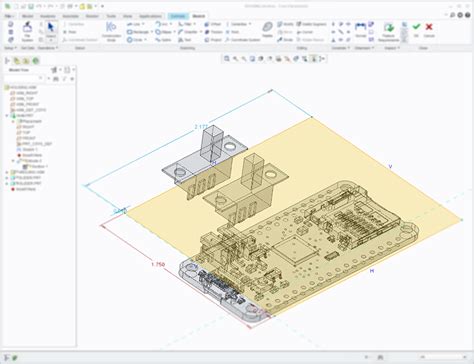Open the search icon at top right
474x364 pixels.
pos(452,15)
